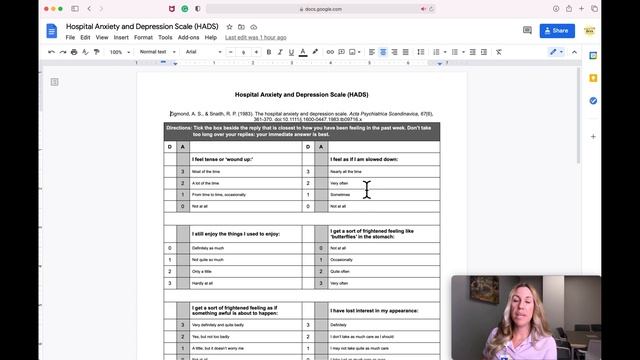
Task: Open the Insert image dropdown arrow
Action: coord(359,52)
